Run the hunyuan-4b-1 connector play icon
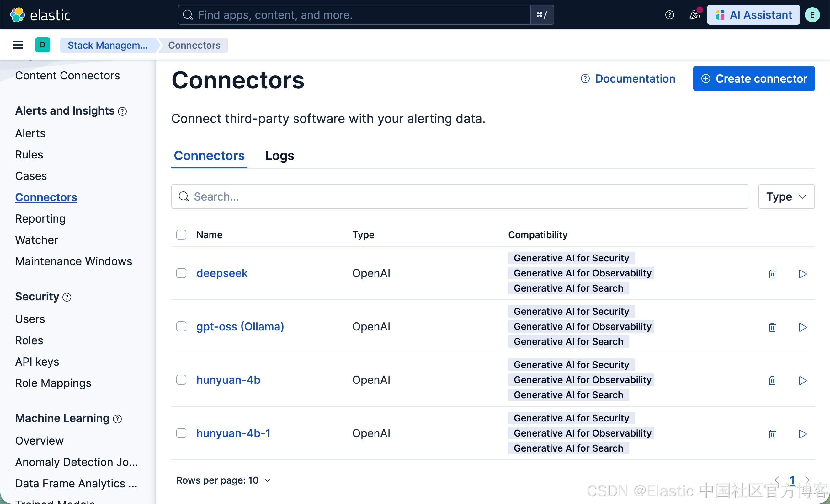Image resolution: width=830 pixels, height=504 pixels. point(803,434)
